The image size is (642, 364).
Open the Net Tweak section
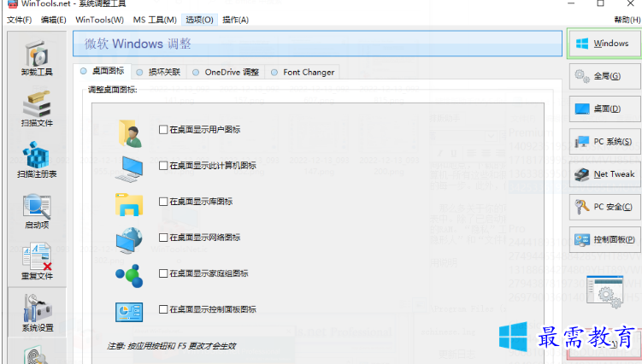[604, 174]
